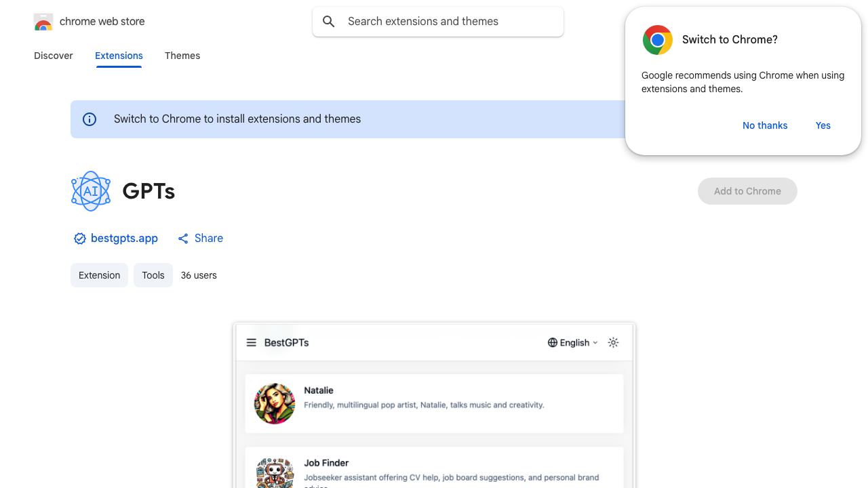The height and width of the screenshot is (488, 868).
Task: Confirm Yes in Switch to Chrome popup
Action: tap(823, 125)
